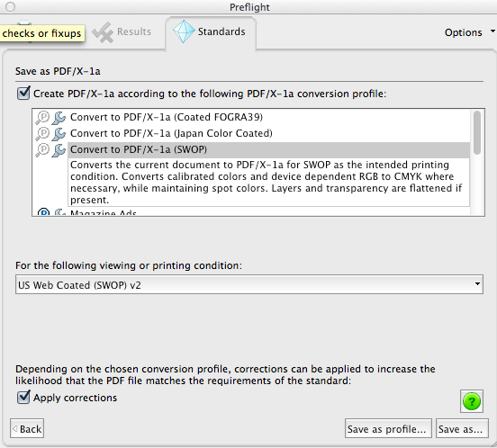Click the Save as... button
497x448 pixels.
[x=462, y=429]
